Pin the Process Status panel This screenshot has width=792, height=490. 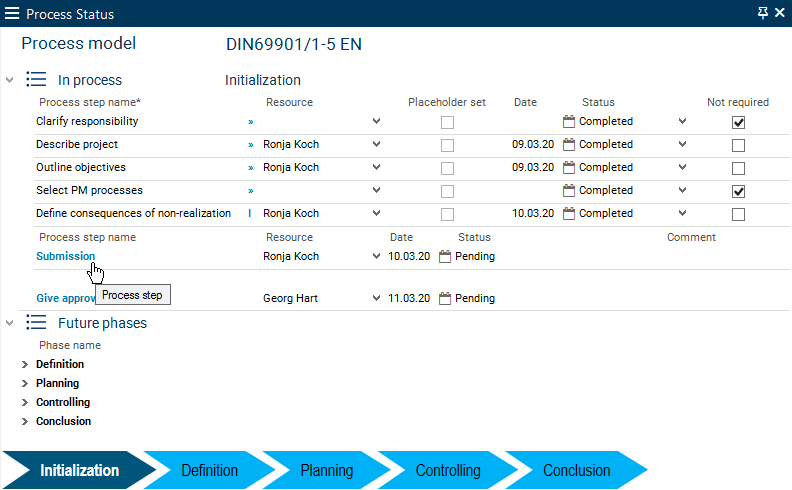tap(763, 13)
